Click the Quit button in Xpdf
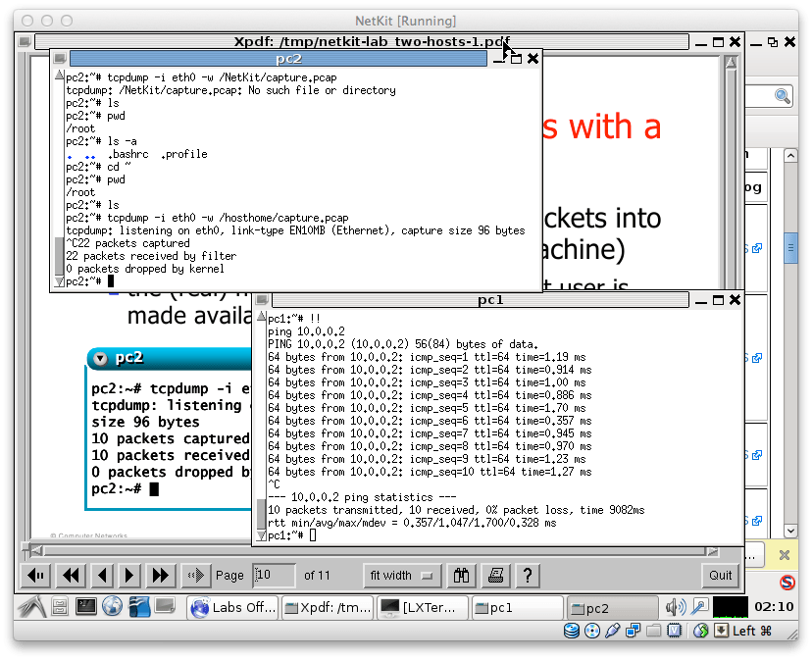This screenshot has width=812, height=660. [x=721, y=575]
